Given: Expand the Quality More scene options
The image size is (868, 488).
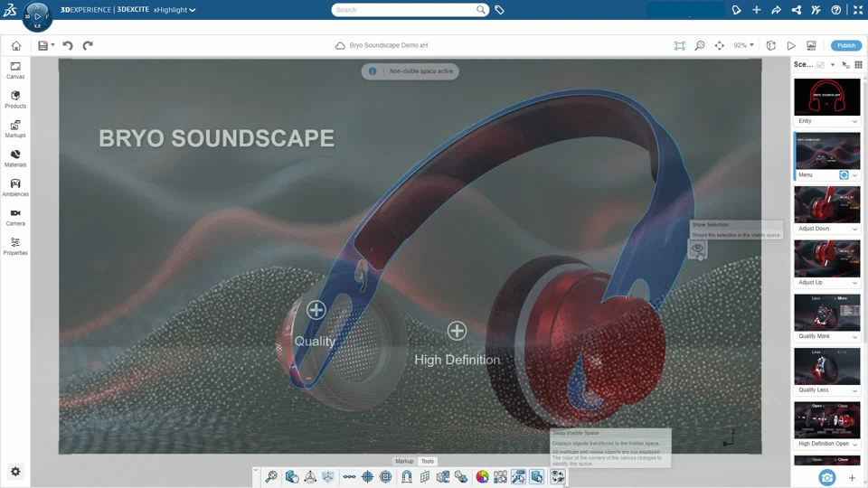Looking at the screenshot, I should [x=854, y=336].
